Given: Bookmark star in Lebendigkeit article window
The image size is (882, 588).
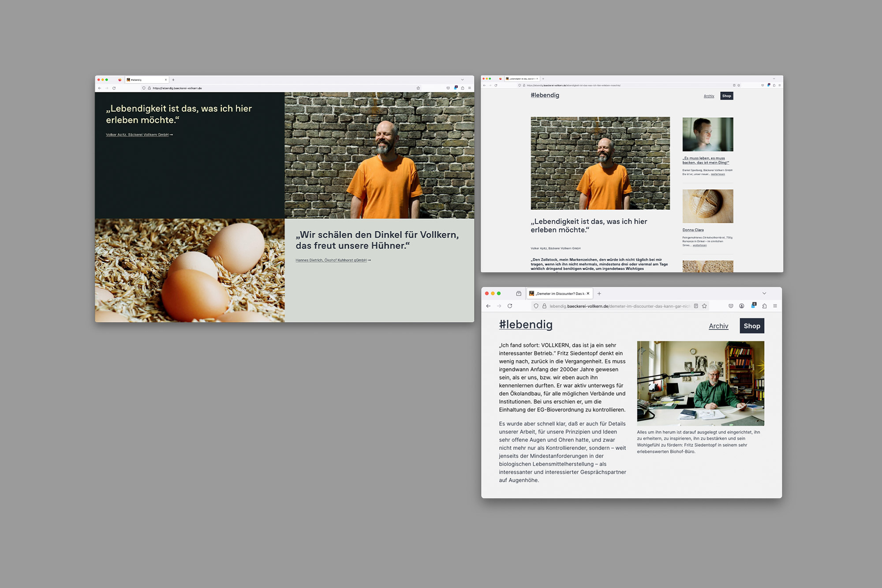Looking at the screenshot, I should [x=739, y=85].
